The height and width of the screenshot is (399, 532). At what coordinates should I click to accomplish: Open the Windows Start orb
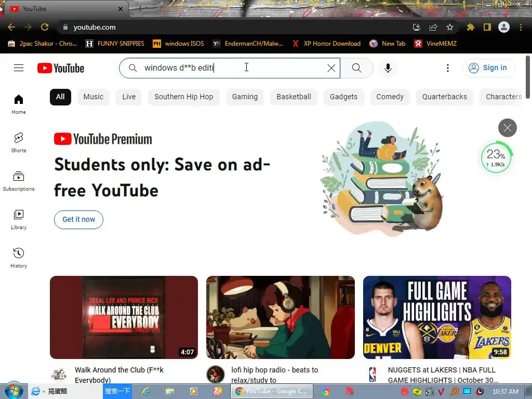[x=14, y=391]
